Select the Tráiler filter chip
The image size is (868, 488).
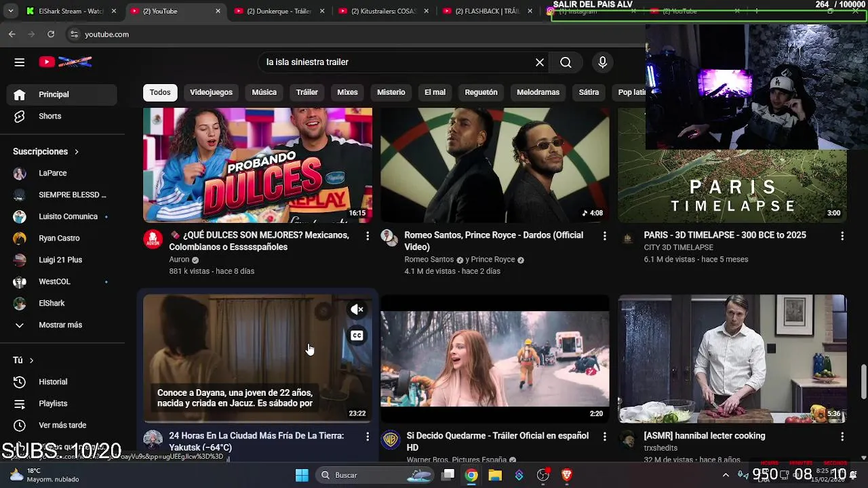[307, 92]
